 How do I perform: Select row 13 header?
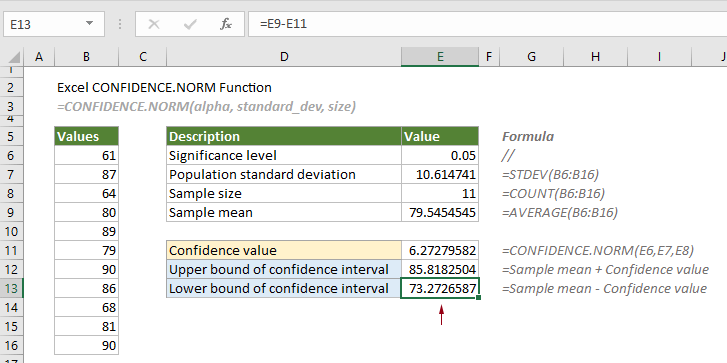click(12, 288)
